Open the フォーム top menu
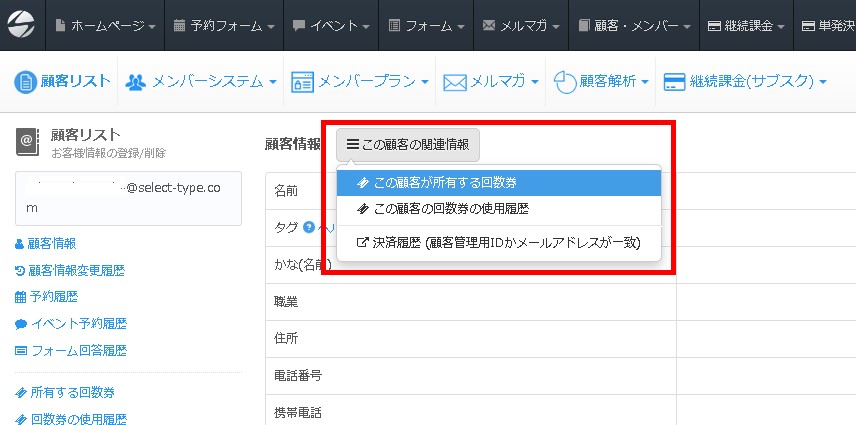This screenshot has height=425, width=856. 426,26
